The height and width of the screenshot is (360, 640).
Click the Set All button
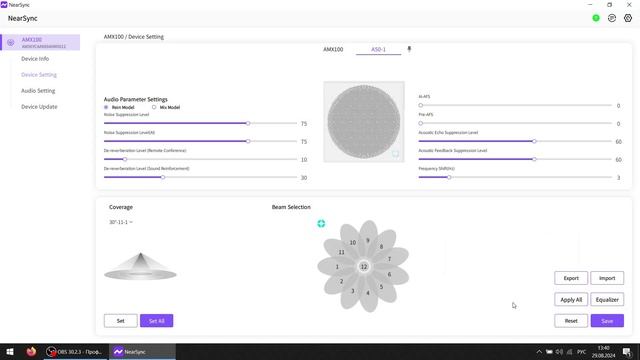tap(157, 321)
